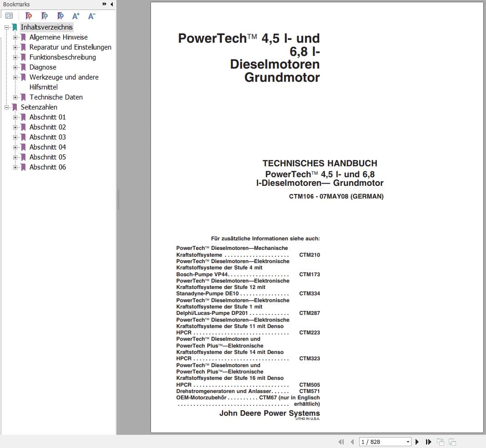This screenshot has width=486, height=448.
Task: Collapse the Inhaltsverzeichnis tree node
Action: coord(6,28)
